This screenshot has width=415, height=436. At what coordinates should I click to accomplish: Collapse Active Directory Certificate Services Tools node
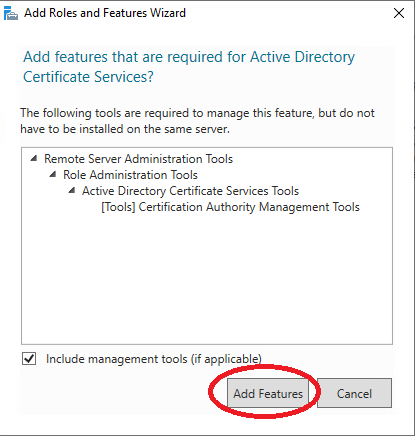[x=72, y=190]
